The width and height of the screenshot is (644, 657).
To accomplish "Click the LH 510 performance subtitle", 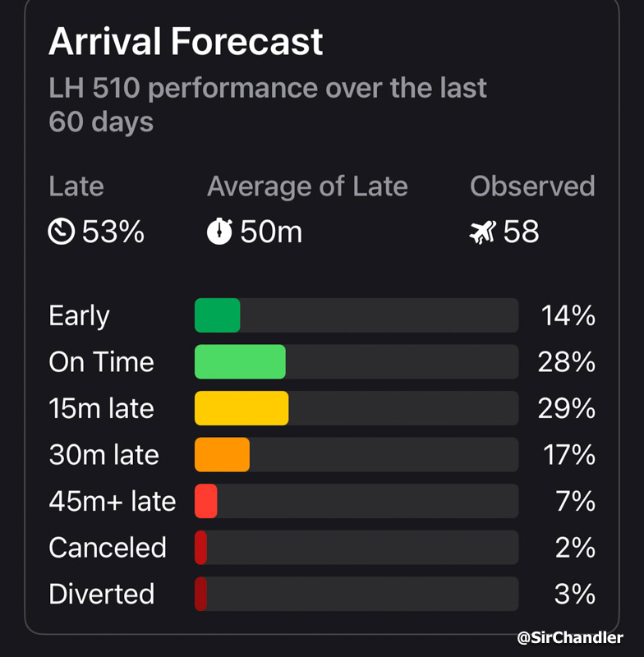I will click(x=268, y=104).
